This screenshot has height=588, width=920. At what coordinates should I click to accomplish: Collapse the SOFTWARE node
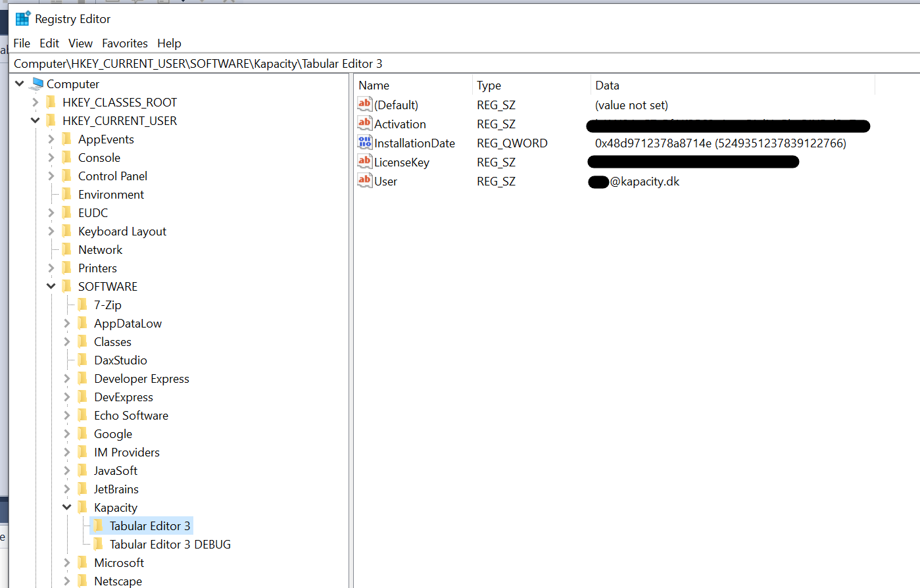pyautogui.click(x=51, y=286)
